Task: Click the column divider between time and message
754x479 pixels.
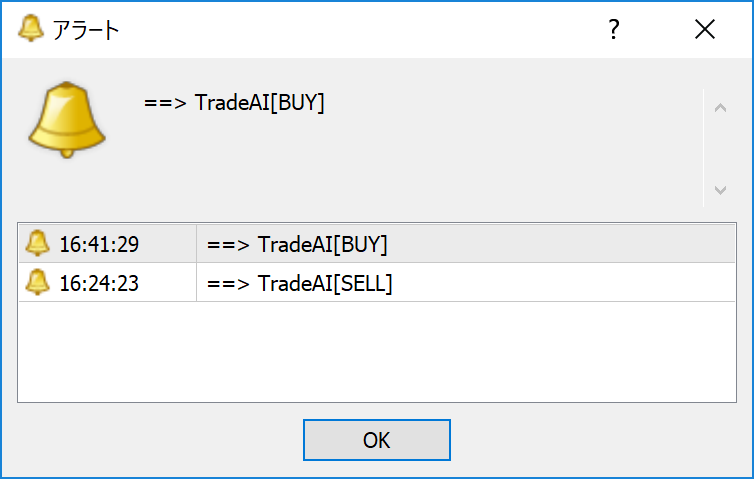Action: 196,264
